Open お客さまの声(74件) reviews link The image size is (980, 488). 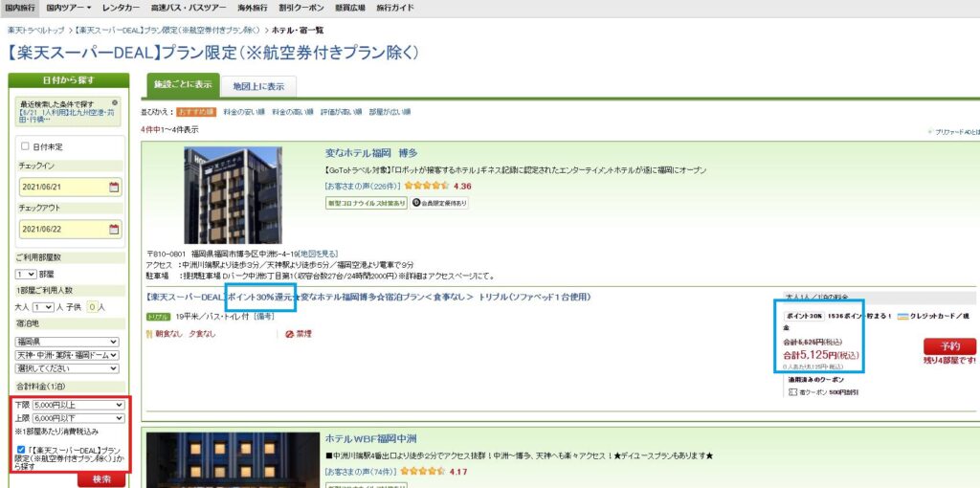pyautogui.click(x=361, y=471)
